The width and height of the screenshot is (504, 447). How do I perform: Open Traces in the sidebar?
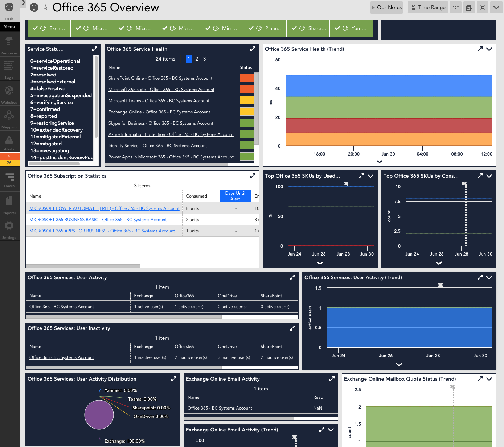coord(9,179)
